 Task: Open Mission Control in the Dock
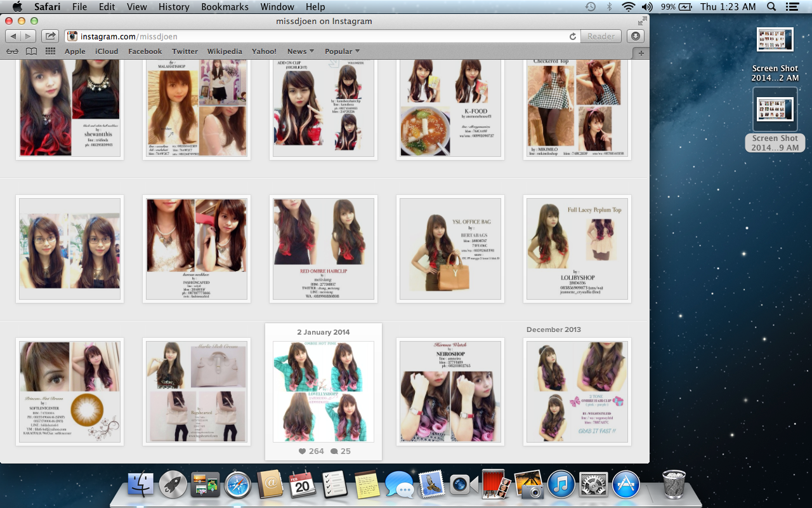pyautogui.click(x=205, y=485)
